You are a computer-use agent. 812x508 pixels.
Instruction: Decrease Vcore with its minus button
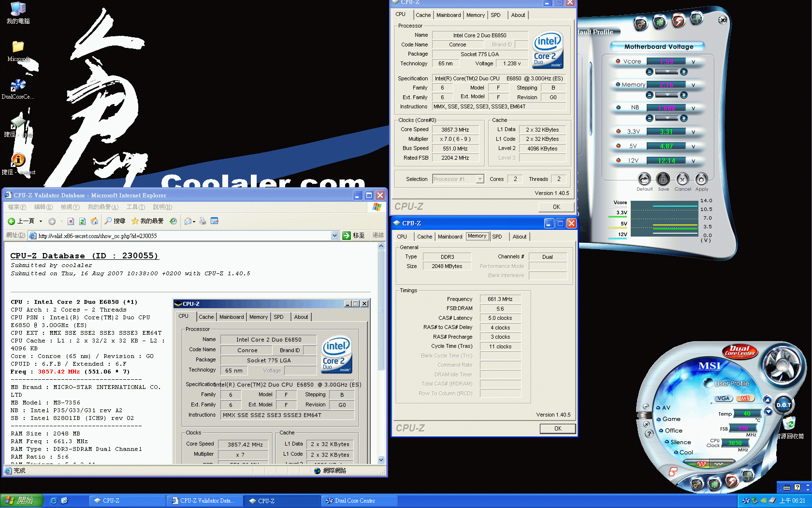650,72
